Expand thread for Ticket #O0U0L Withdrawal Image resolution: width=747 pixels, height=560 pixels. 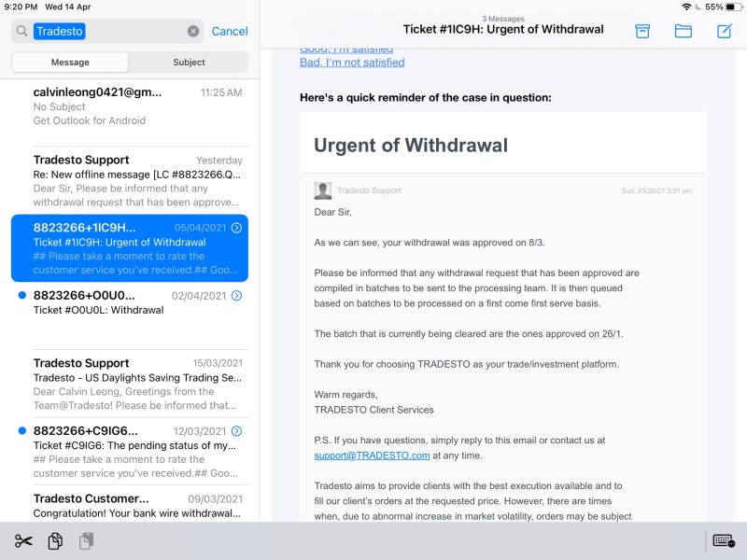tap(236, 296)
